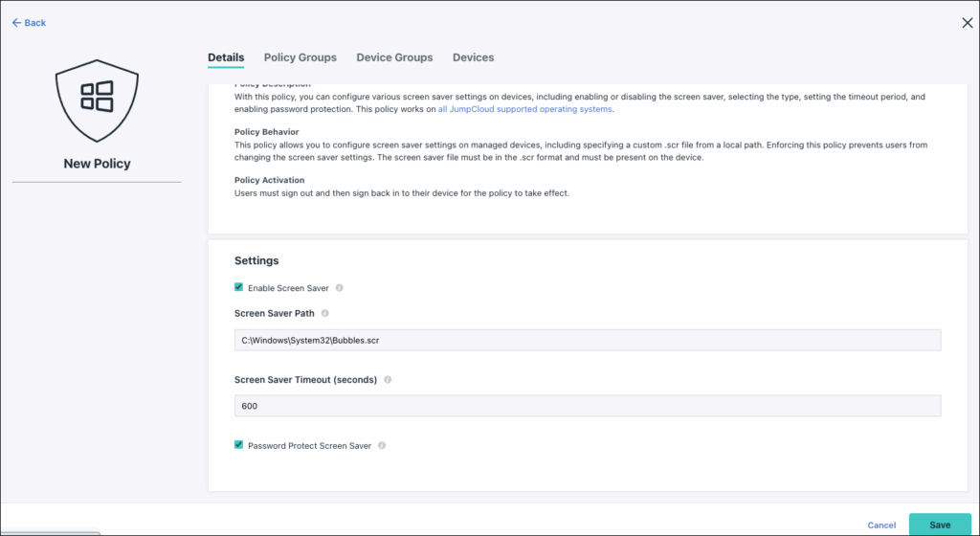Click the Windows policy shield icon
980x536 pixels.
[97, 96]
